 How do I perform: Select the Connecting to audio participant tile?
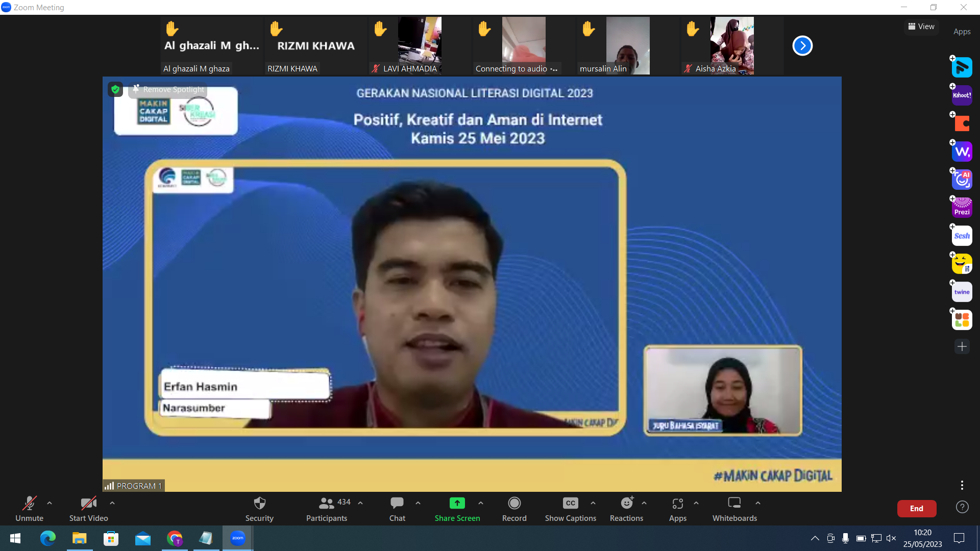click(x=524, y=46)
